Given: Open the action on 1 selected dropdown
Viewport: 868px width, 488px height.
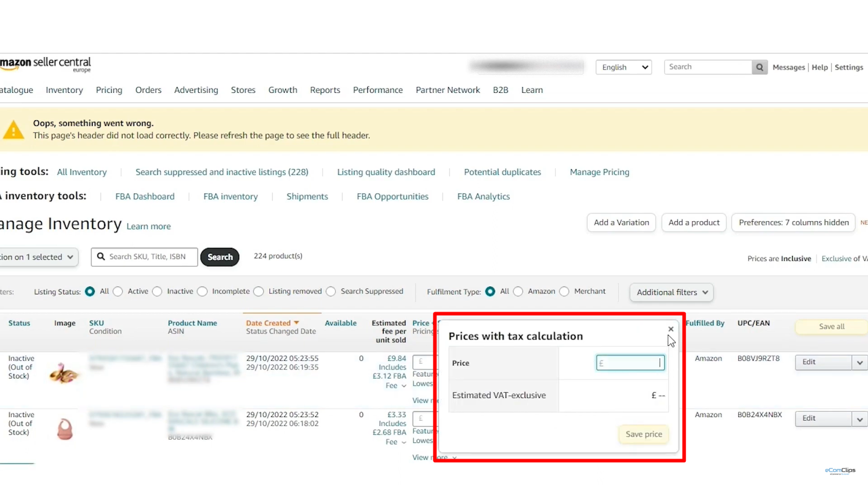Looking at the screenshot, I should coord(39,257).
